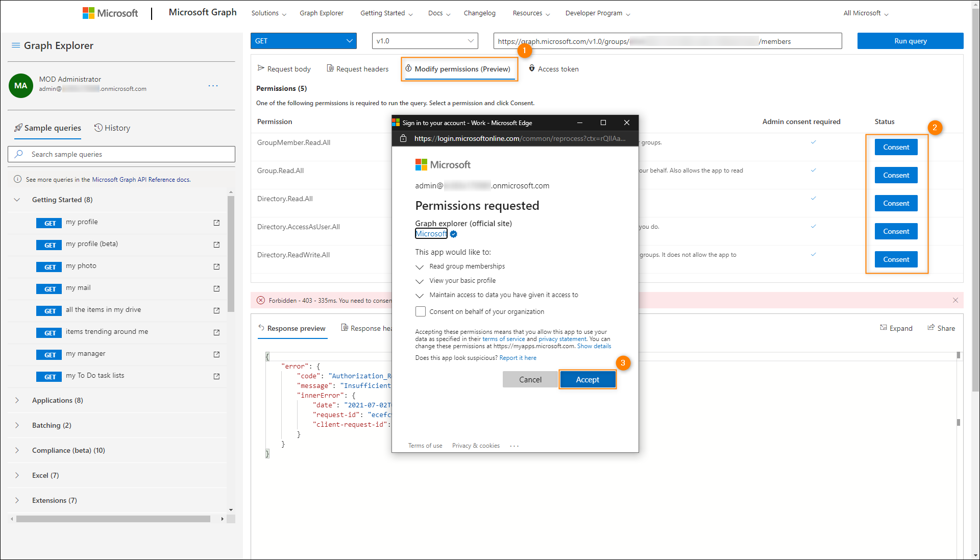This screenshot has height=560, width=980.
Task: Click the Microsoft logo in the header
Action: pos(110,13)
